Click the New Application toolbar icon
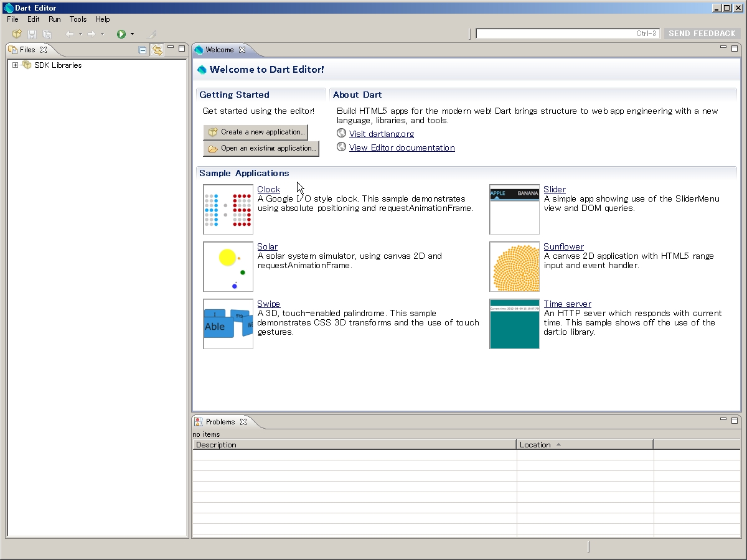The image size is (747, 560). 17,34
